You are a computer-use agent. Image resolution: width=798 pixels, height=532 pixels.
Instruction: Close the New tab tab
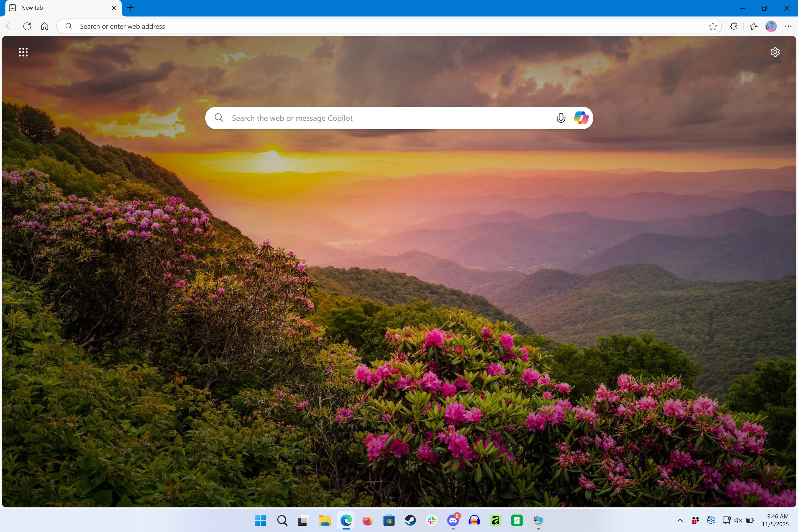[x=114, y=8]
